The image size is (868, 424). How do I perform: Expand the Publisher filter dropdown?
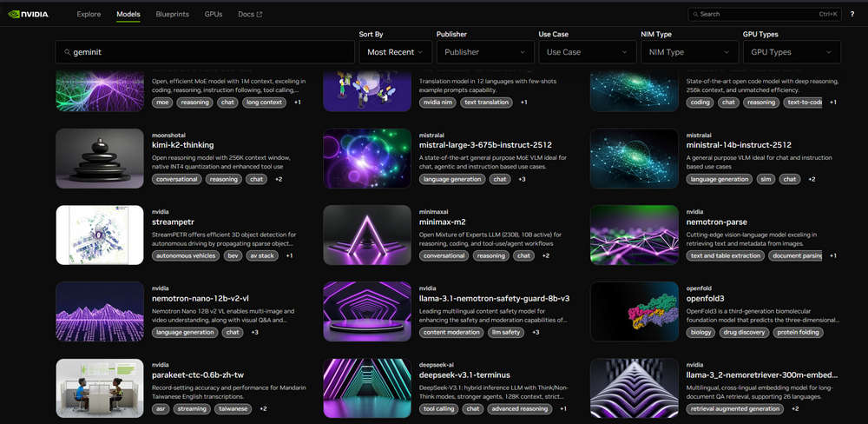(x=485, y=52)
